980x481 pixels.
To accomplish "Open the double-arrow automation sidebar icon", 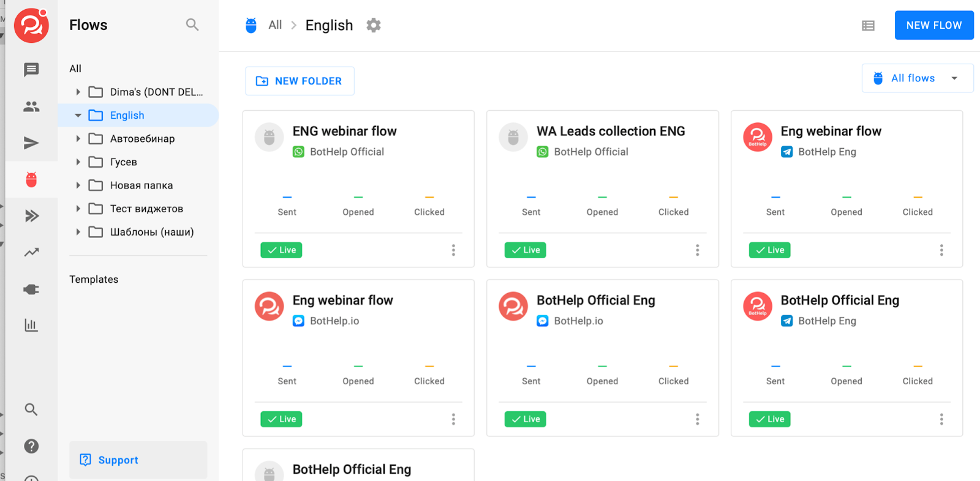I will tap(31, 215).
